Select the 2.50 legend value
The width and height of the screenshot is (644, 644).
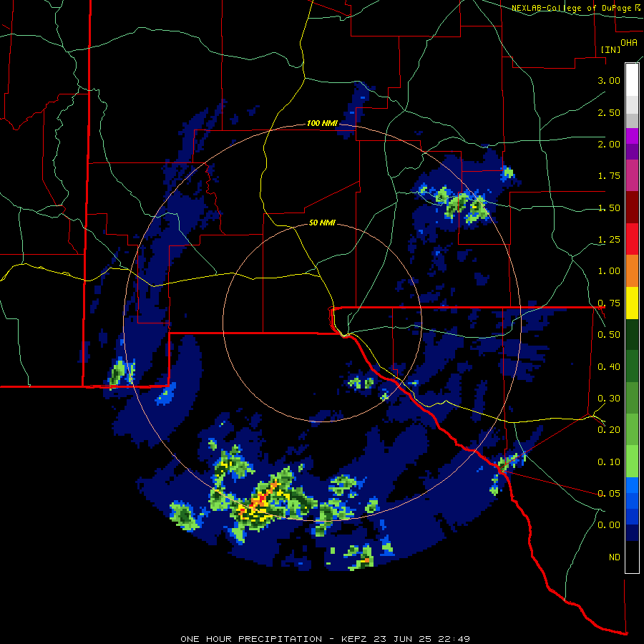(609, 112)
